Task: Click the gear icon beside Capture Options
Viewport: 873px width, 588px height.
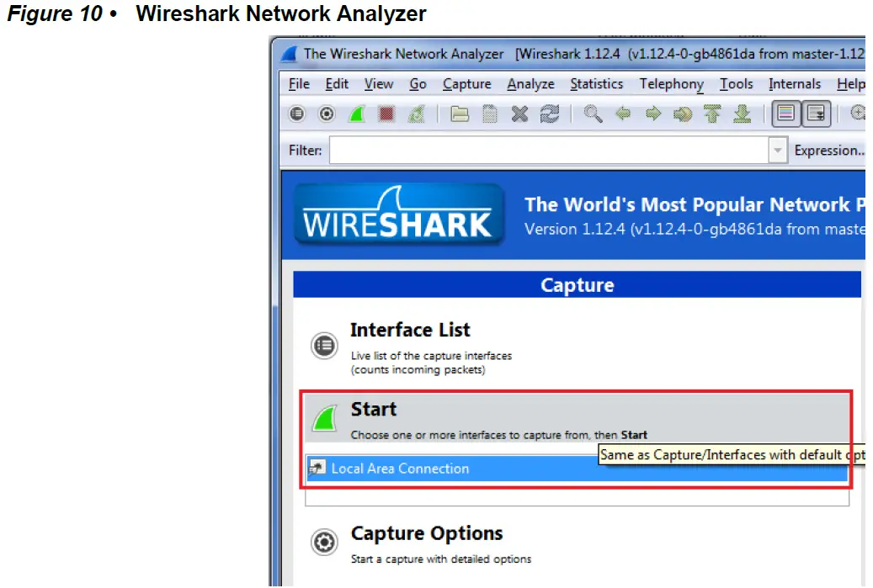Action: point(324,542)
